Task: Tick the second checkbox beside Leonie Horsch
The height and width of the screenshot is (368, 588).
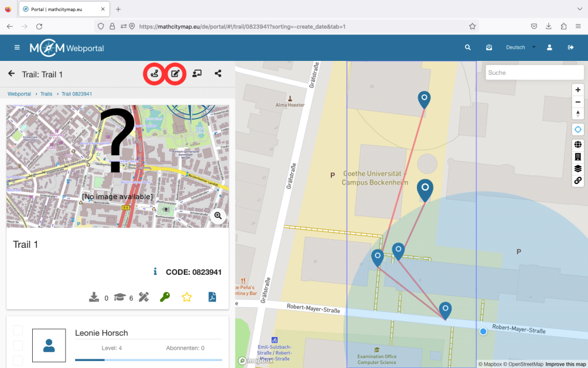Action: point(18,345)
